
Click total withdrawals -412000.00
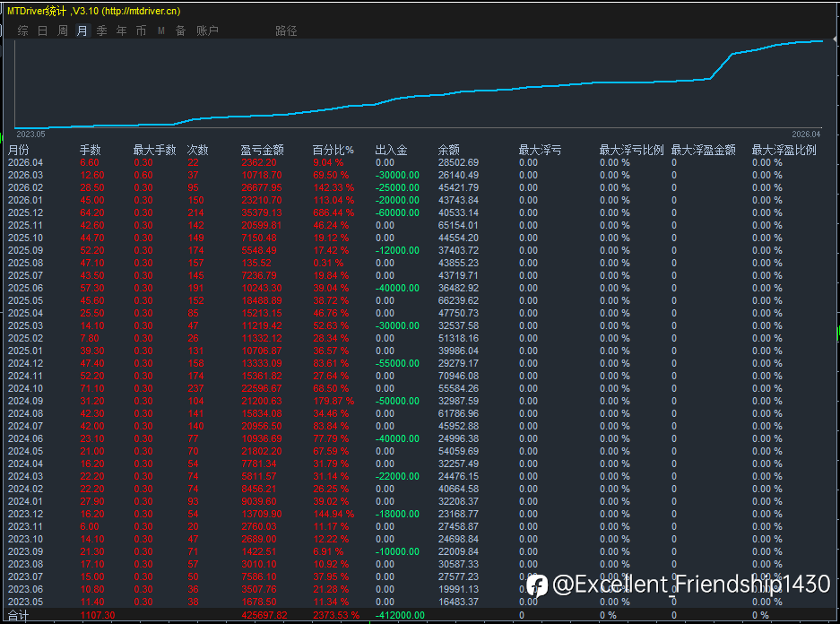(400, 615)
